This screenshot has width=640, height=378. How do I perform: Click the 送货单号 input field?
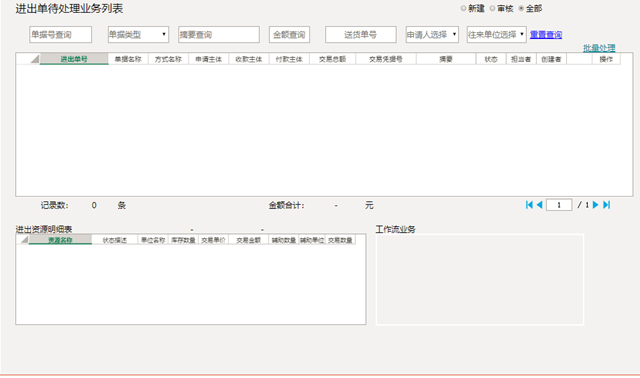click(361, 35)
